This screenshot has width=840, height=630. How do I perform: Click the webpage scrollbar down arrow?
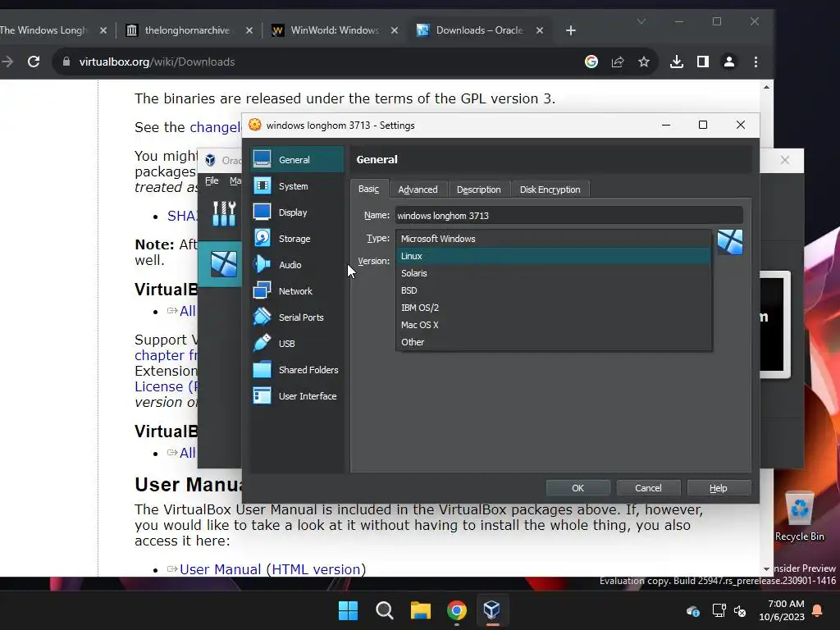[x=767, y=569]
